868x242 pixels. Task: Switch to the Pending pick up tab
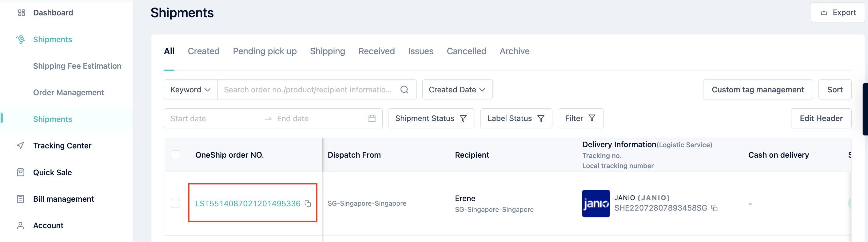pyautogui.click(x=265, y=51)
